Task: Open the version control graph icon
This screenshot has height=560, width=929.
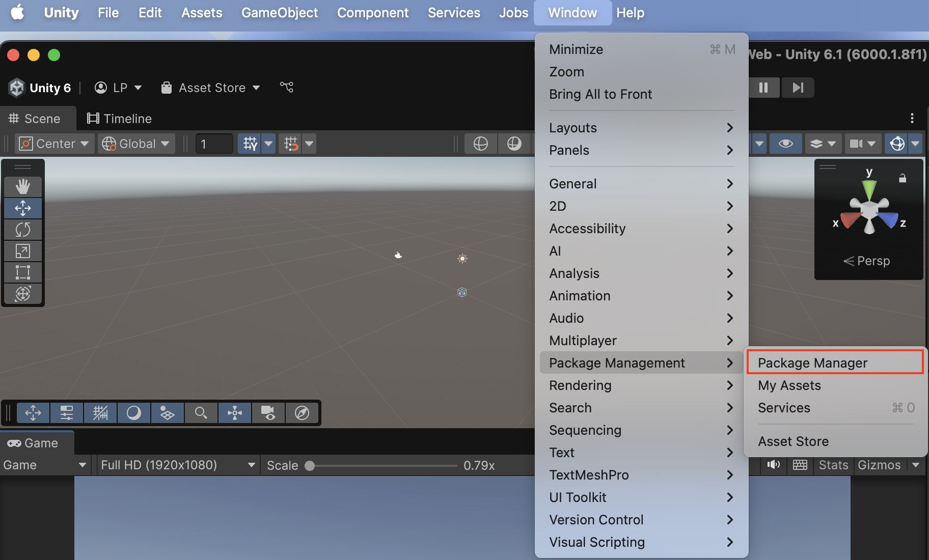Action: click(287, 88)
